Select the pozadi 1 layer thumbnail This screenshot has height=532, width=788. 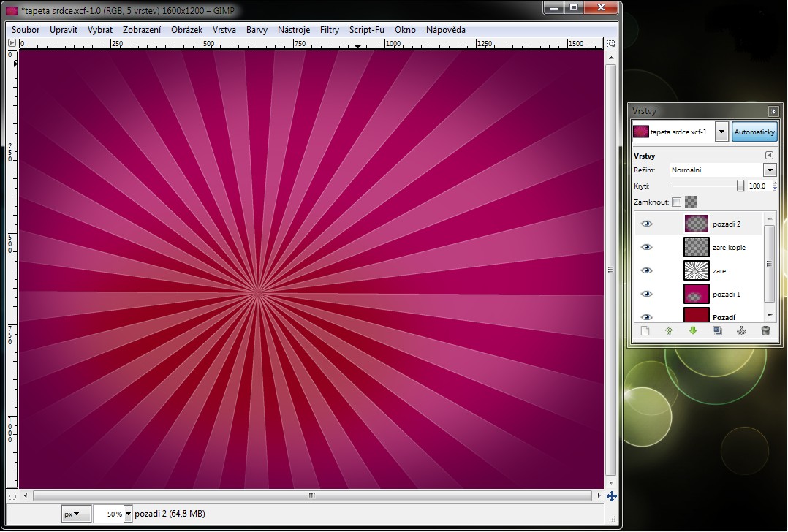click(x=697, y=294)
